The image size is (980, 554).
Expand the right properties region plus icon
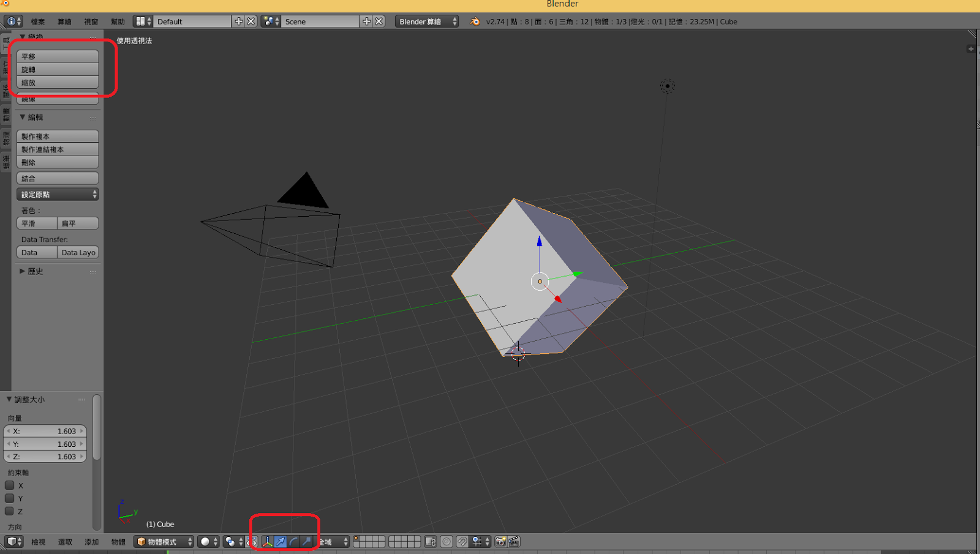tap(971, 49)
